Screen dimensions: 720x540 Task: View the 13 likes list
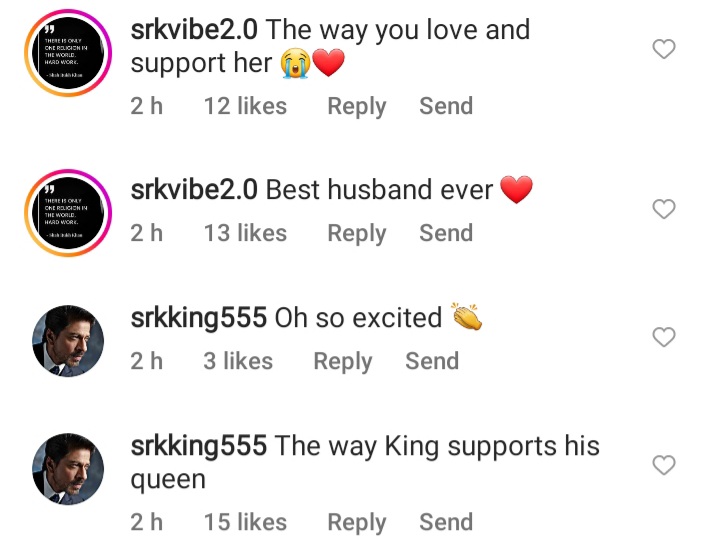pos(245,233)
